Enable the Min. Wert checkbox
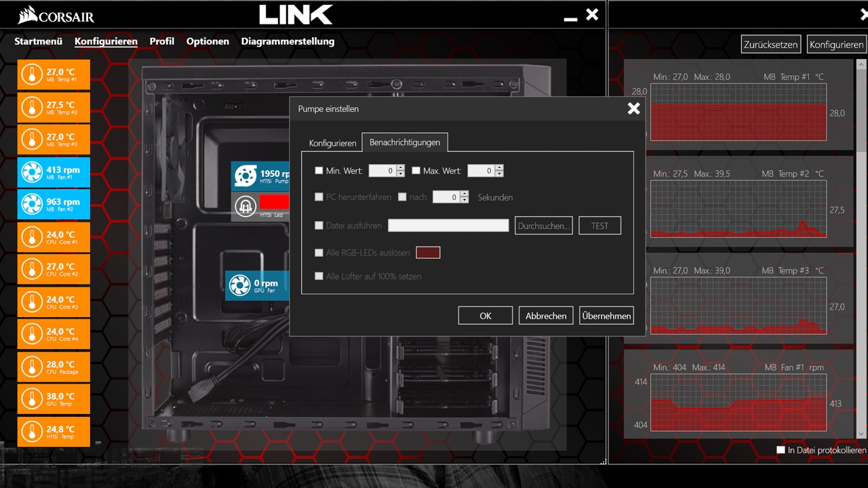868x488 pixels. pyautogui.click(x=319, y=171)
